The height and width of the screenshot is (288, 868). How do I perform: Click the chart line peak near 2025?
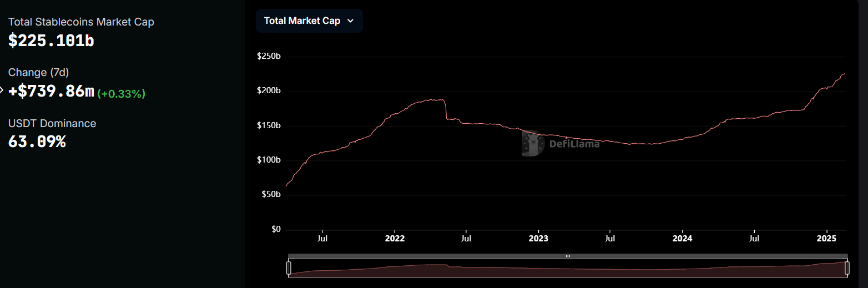click(844, 74)
